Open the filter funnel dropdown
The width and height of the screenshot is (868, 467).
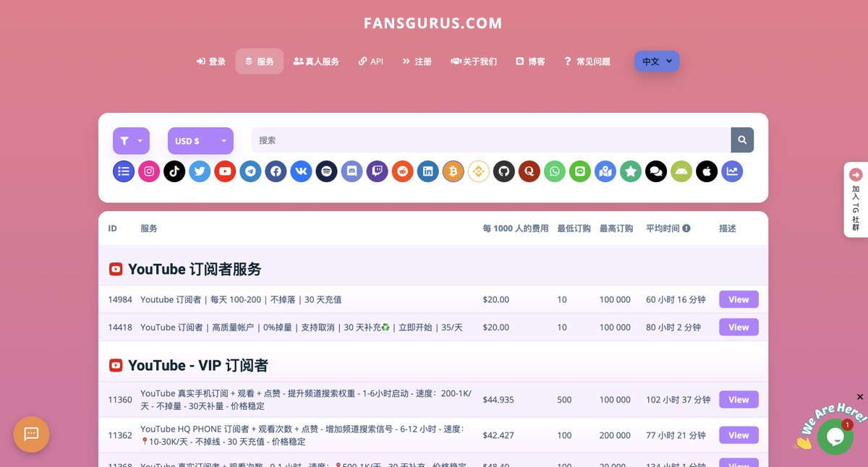[x=131, y=141]
